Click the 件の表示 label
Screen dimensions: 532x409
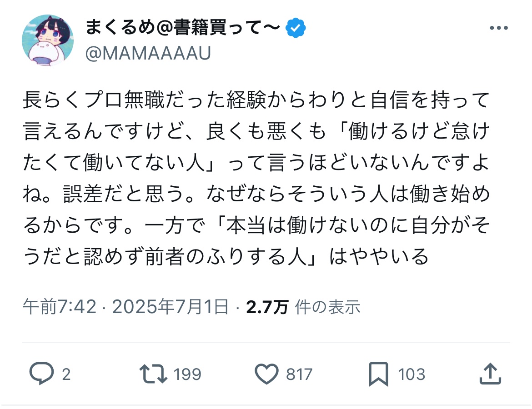(x=327, y=307)
